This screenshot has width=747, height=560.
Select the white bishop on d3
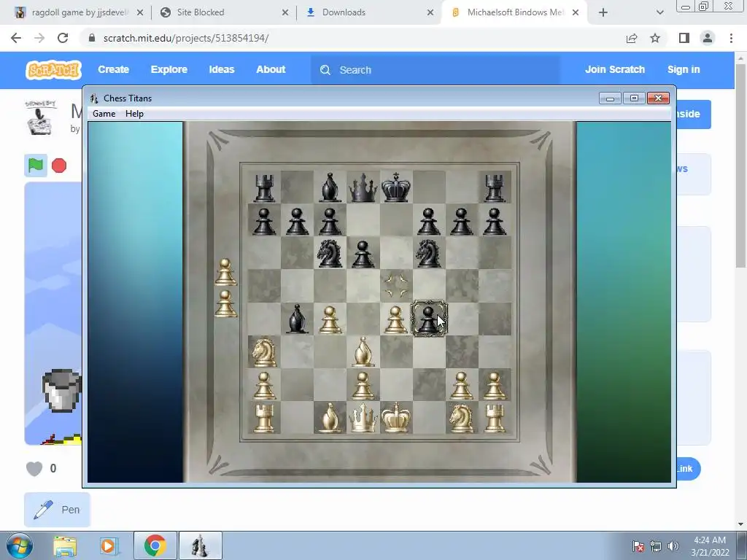363,352
